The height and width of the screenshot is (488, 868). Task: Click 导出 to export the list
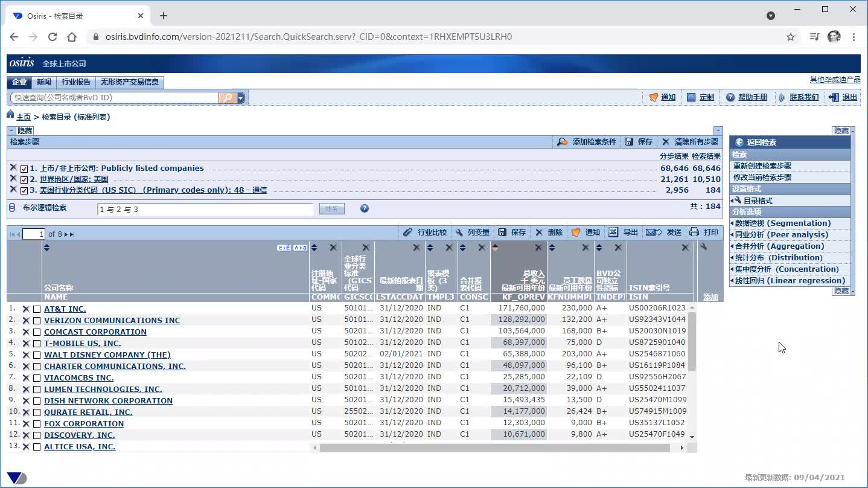click(623, 233)
